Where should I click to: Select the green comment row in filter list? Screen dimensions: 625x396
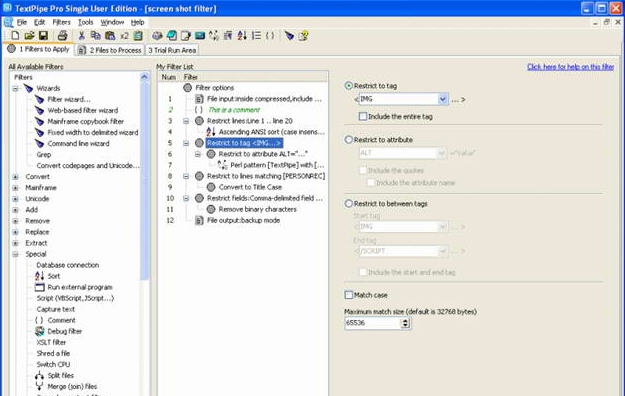pos(234,110)
